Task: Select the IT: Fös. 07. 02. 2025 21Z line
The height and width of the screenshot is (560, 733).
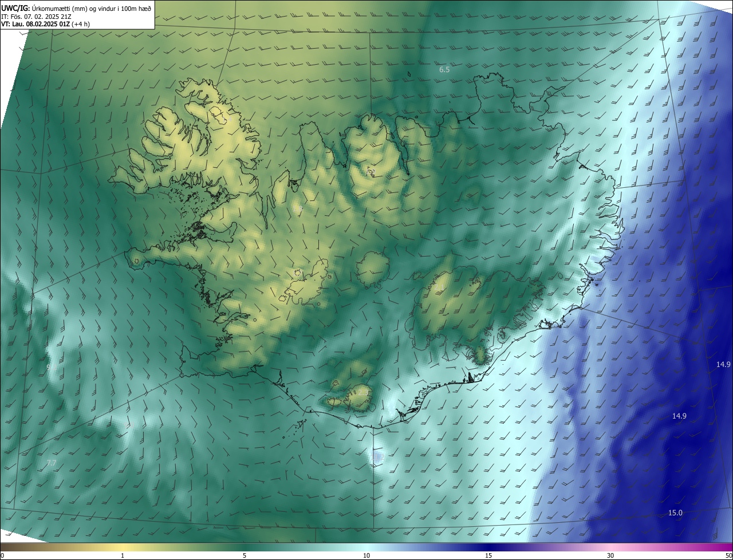Action: point(36,16)
